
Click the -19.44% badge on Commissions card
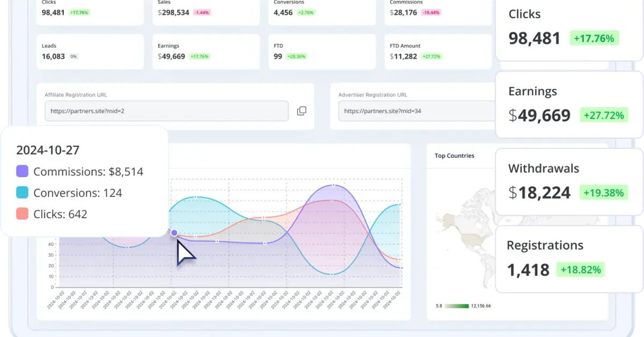point(431,12)
